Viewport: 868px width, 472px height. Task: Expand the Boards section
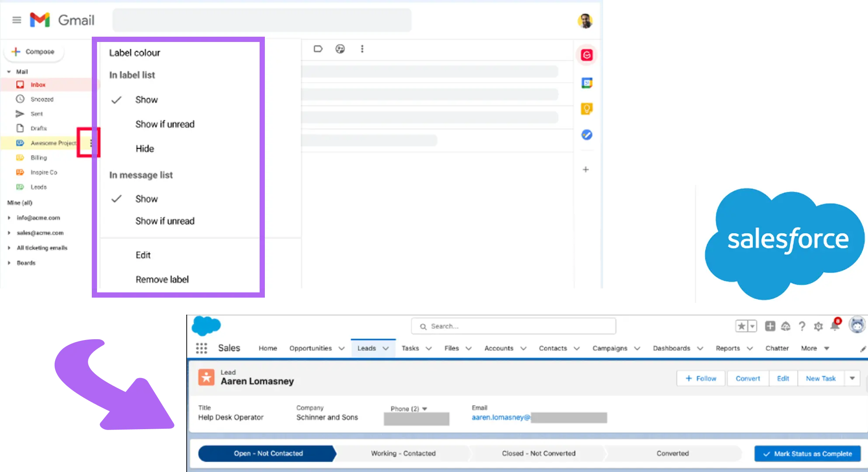tap(9, 263)
